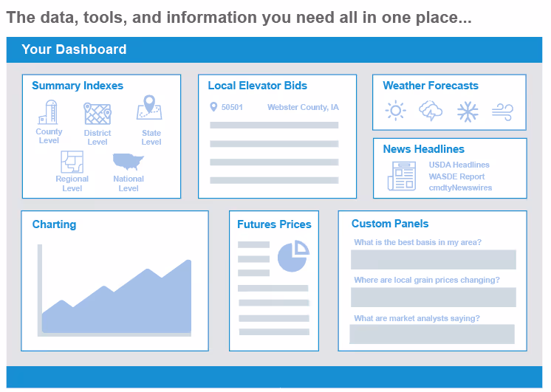The width and height of the screenshot is (551, 392).
Task: Click the box under grain prices question
Action: pos(434,298)
